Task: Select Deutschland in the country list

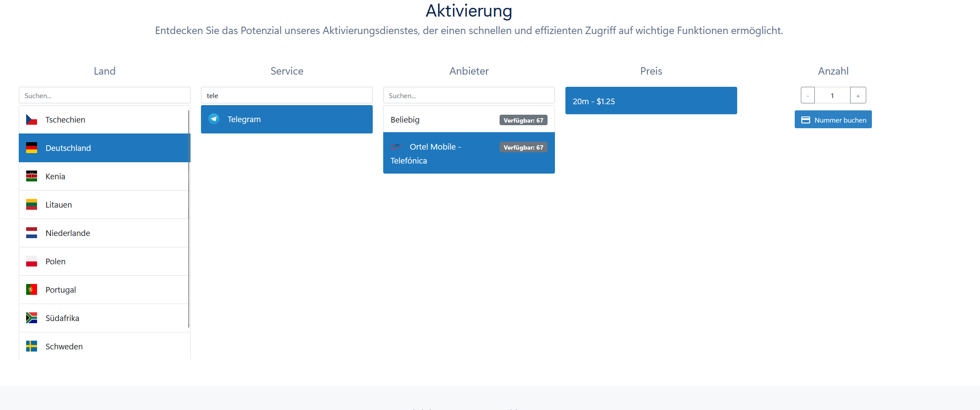Action: coord(105,148)
